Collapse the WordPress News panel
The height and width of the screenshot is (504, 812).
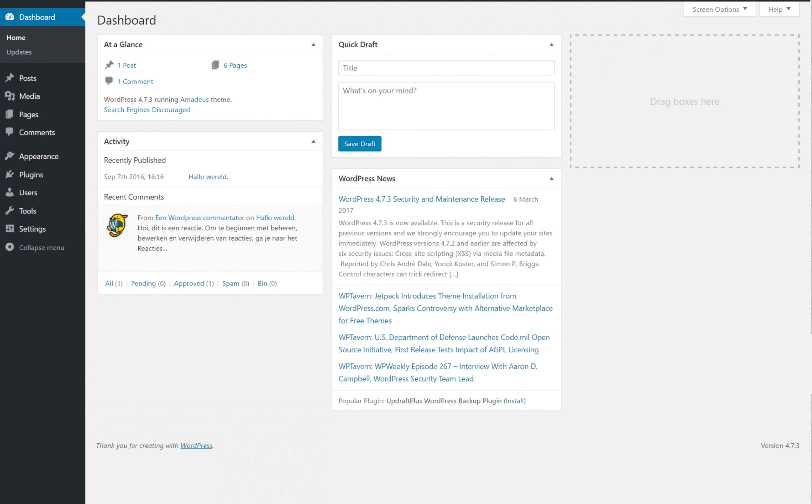click(x=552, y=178)
